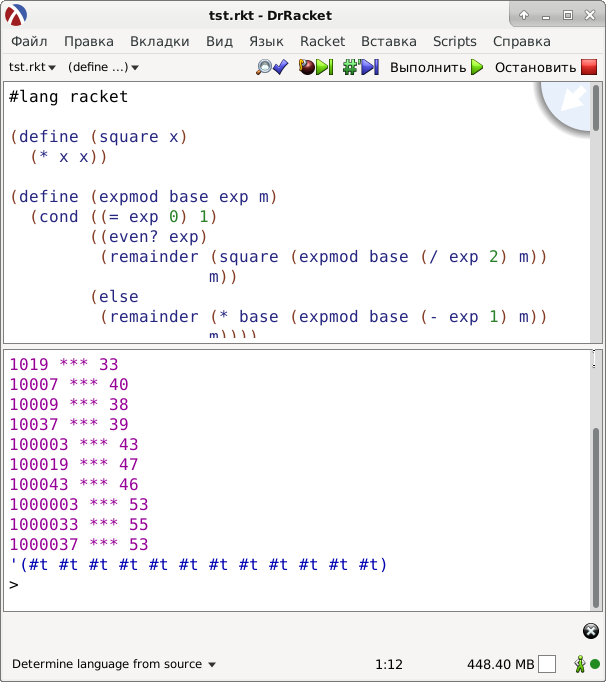
Task: Open the Вкладки menu
Action: coord(160,41)
